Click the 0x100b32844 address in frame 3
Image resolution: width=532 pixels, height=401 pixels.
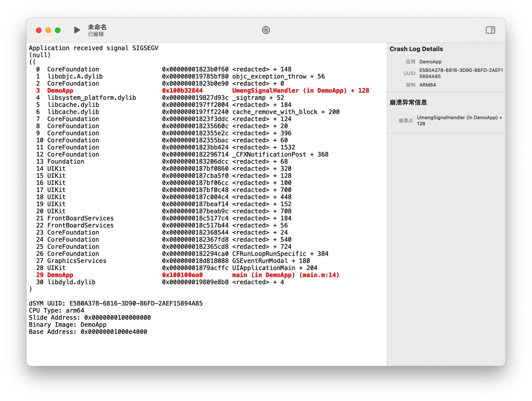click(182, 91)
